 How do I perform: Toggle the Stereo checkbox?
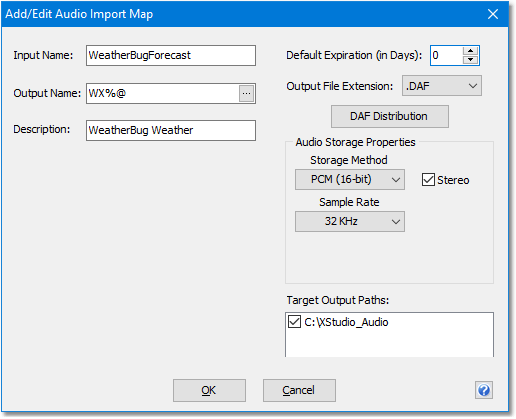point(428,180)
